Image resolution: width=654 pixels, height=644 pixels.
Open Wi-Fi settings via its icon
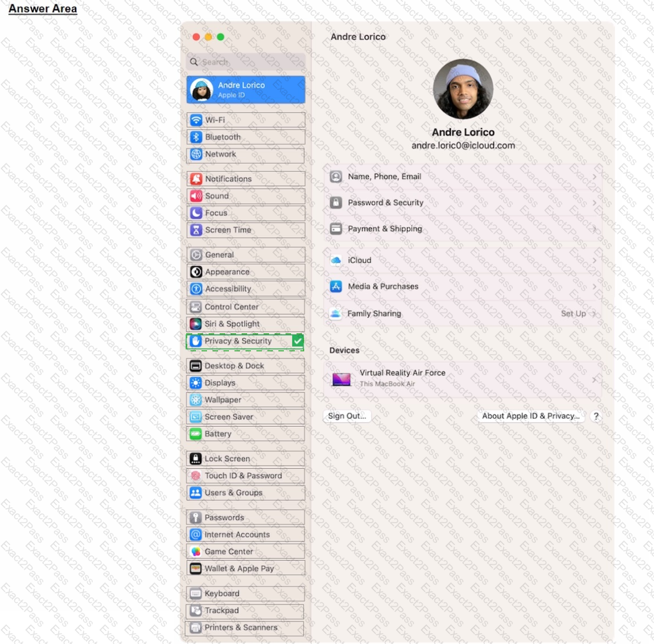[195, 120]
